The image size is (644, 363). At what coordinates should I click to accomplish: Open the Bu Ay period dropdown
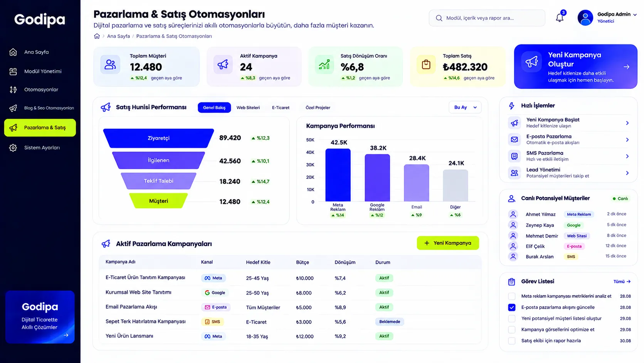(x=465, y=107)
